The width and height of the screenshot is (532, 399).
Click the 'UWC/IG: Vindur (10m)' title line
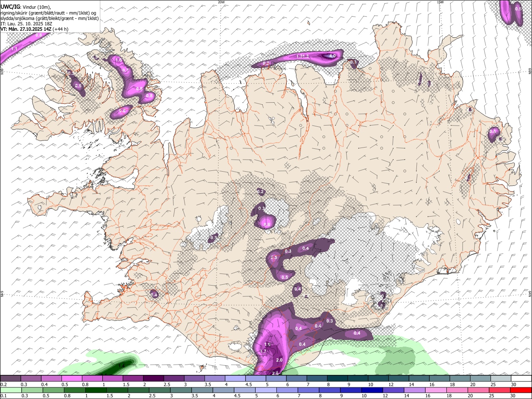point(25,7)
